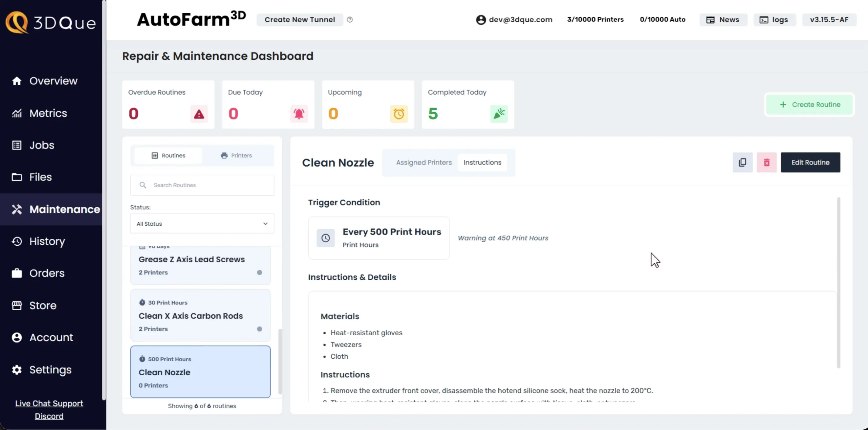Screen dimensions: 868x430
Task: Click the Maintenance tools icon
Action: [x=17, y=210]
